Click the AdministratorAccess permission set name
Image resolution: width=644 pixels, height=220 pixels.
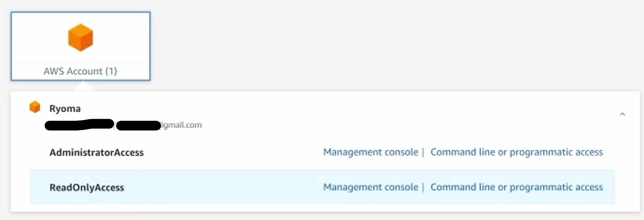[97, 153]
